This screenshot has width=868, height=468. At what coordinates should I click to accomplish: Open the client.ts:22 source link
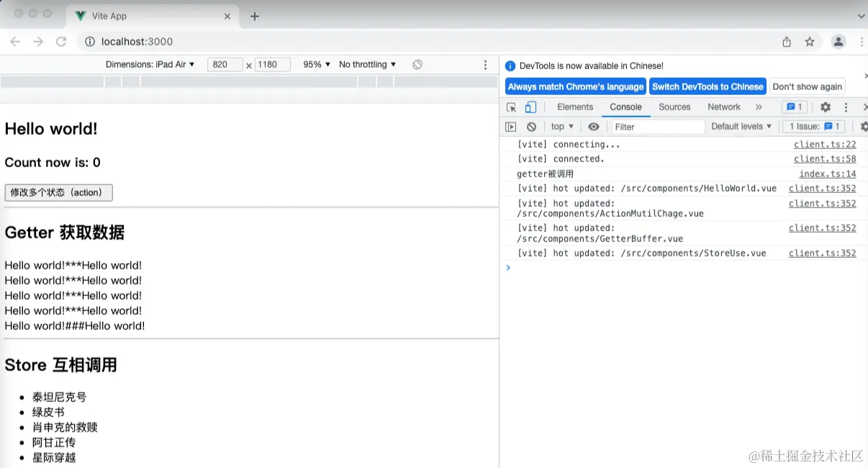click(x=825, y=144)
